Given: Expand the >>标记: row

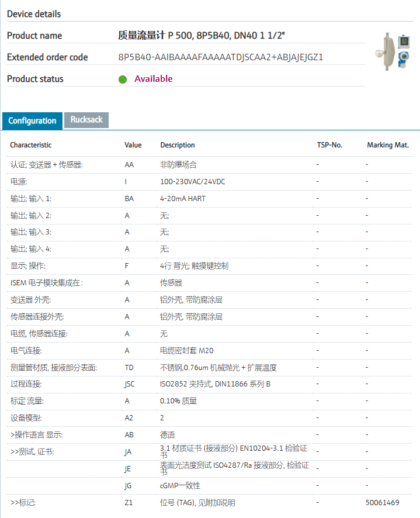Looking at the screenshot, I should click(x=23, y=503).
